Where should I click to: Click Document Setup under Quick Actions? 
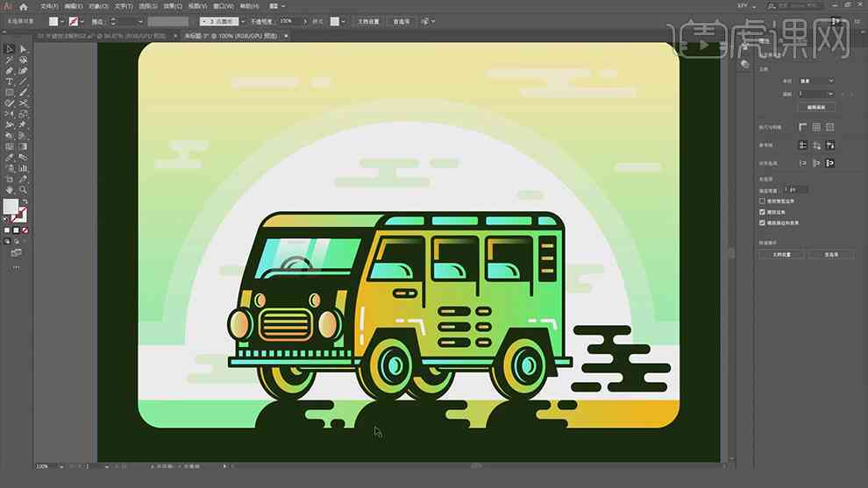pyautogui.click(x=782, y=254)
